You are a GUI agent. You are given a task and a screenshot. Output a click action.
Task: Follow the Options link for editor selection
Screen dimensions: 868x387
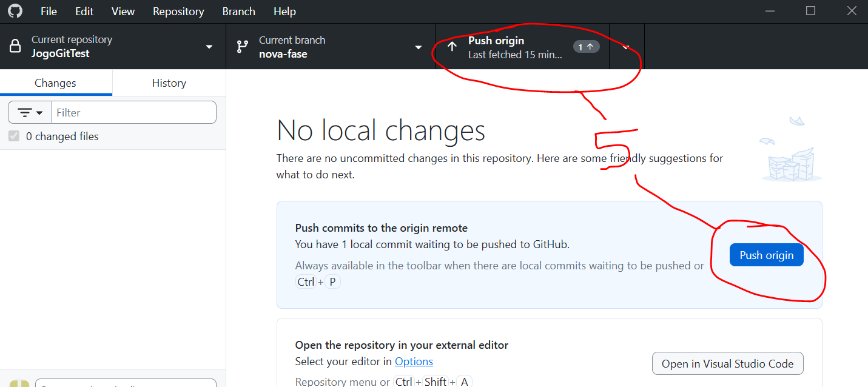414,362
